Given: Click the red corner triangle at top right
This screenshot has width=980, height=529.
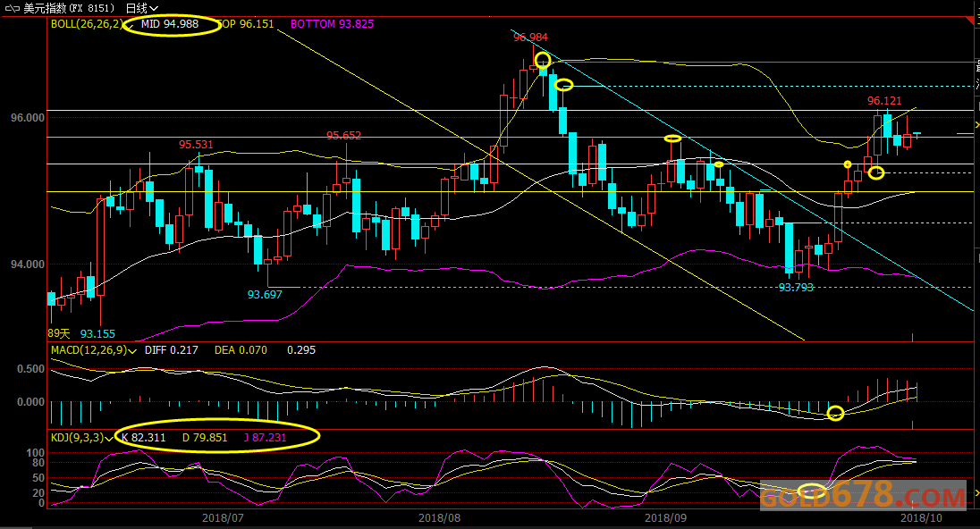Looking at the screenshot, I should (x=974, y=21).
